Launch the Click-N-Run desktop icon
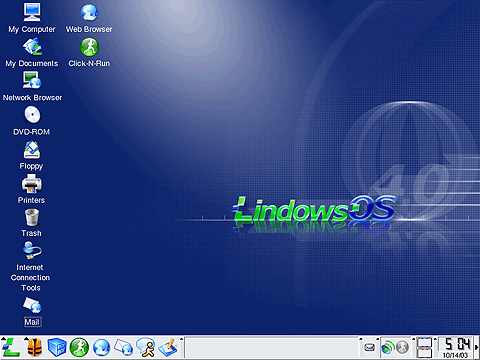Screen dimensions: 480x360 89,52
